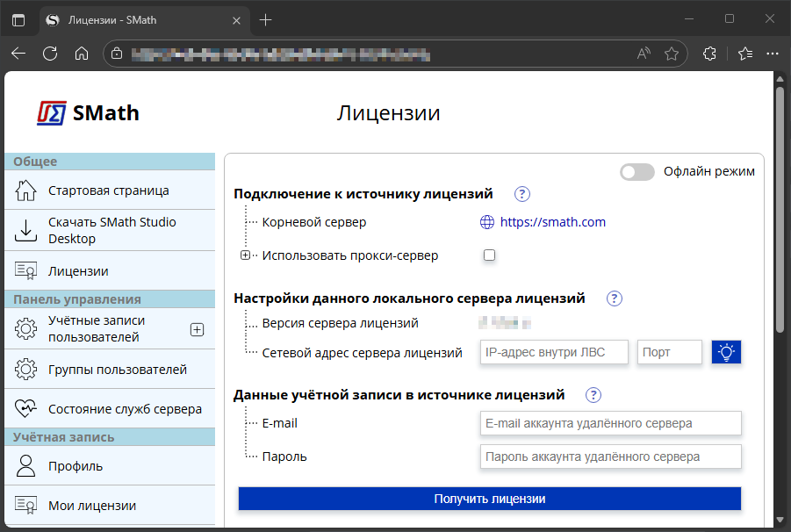Screen dimensions: 791x532
Task: Click the page vertical scrollbar
Action: point(779,211)
